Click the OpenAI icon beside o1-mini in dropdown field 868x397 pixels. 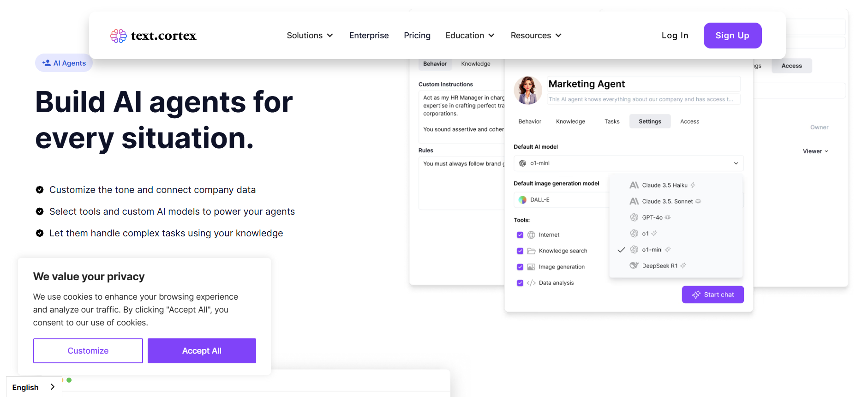click(522, 163)
